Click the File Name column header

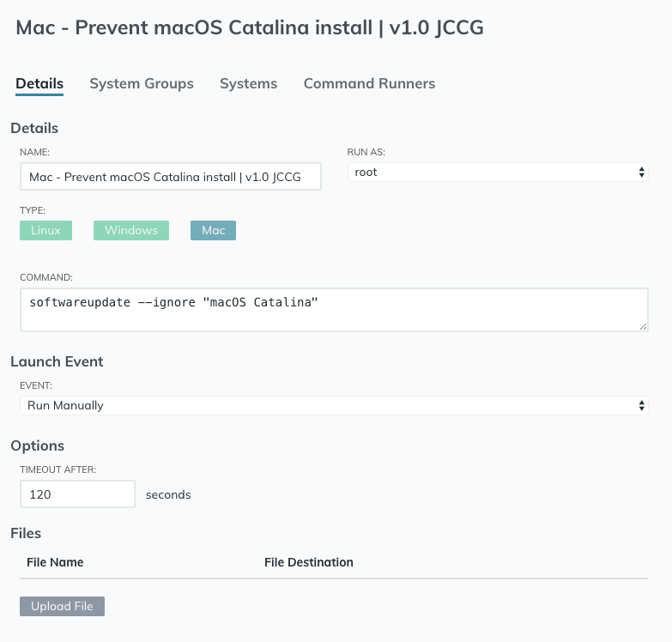tap(55, 562)
